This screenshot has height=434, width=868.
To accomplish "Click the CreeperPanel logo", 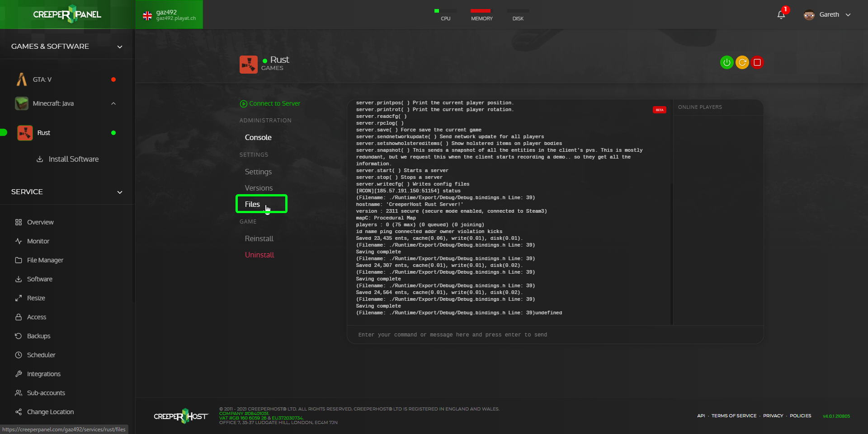I will pos(67,14).
